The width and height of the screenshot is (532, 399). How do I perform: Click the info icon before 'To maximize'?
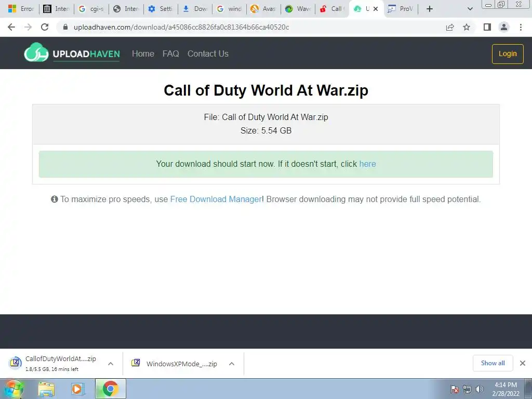[54, 199]
